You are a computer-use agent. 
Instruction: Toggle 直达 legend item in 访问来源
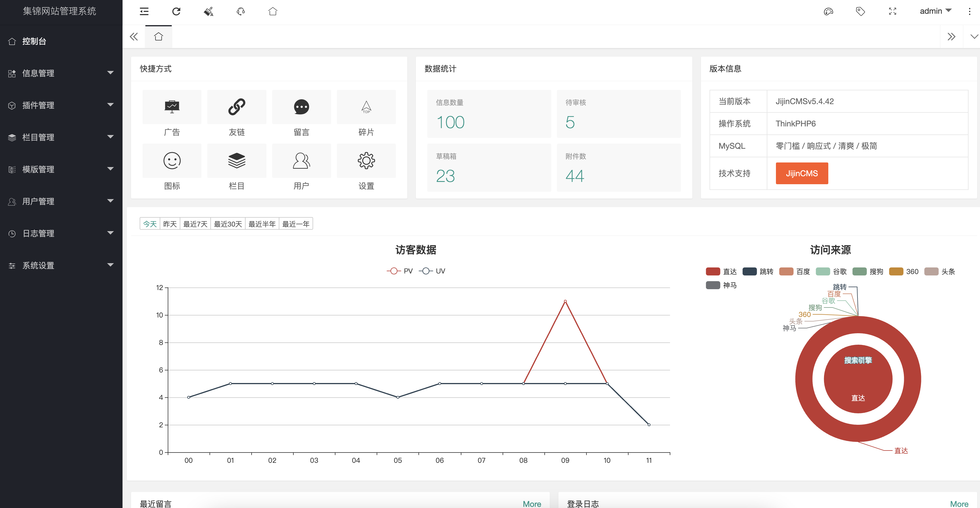click(x=721, y=271)
